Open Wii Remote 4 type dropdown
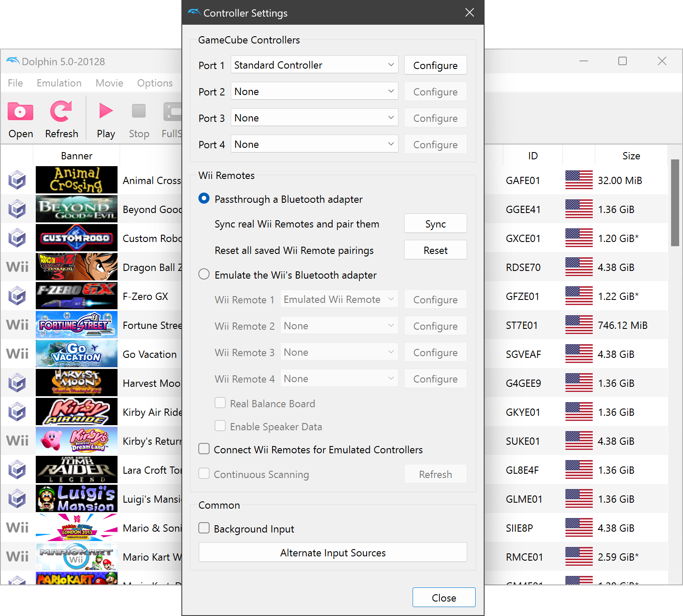This screenshot has height=616, width=683. (339, 378)
